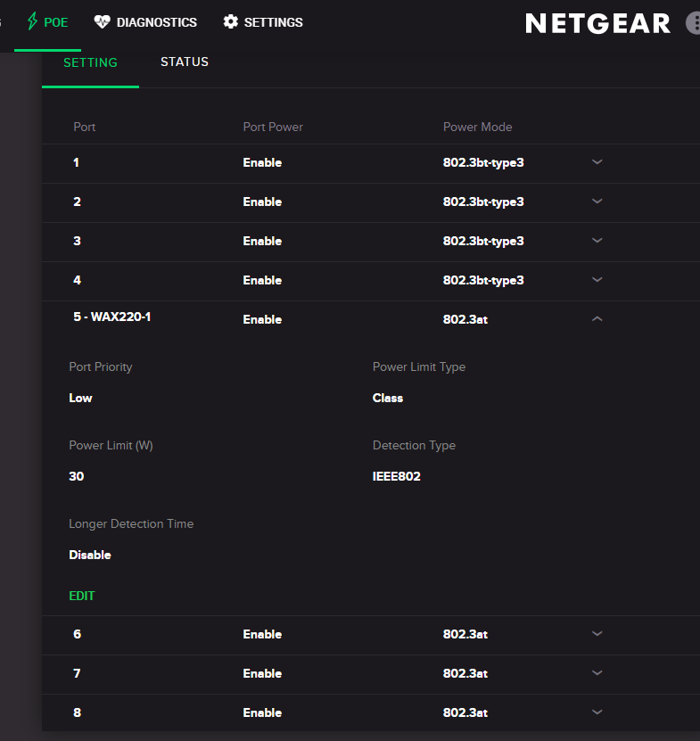Image resolution: width=700 pixels, height=741 pixels.
Task: Collapse the port 5 WAX220-1 section
Action: (x=597, y=319)
